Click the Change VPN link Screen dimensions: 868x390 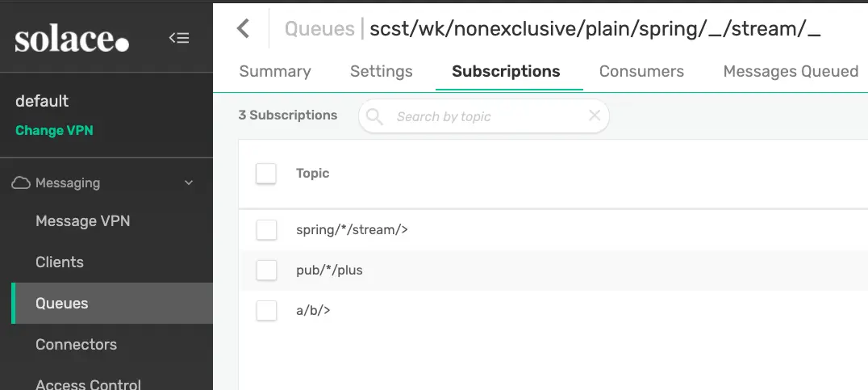click(54, 130)
